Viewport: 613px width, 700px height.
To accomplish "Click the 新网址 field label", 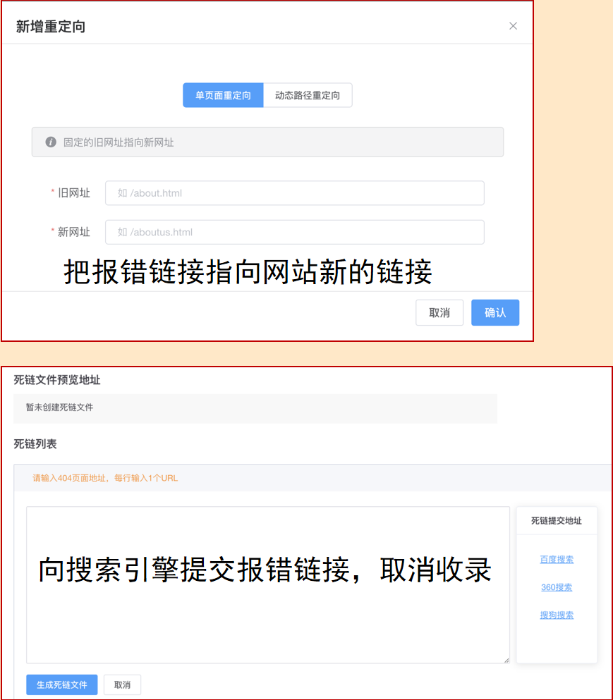I will click(x=74, y=232).
